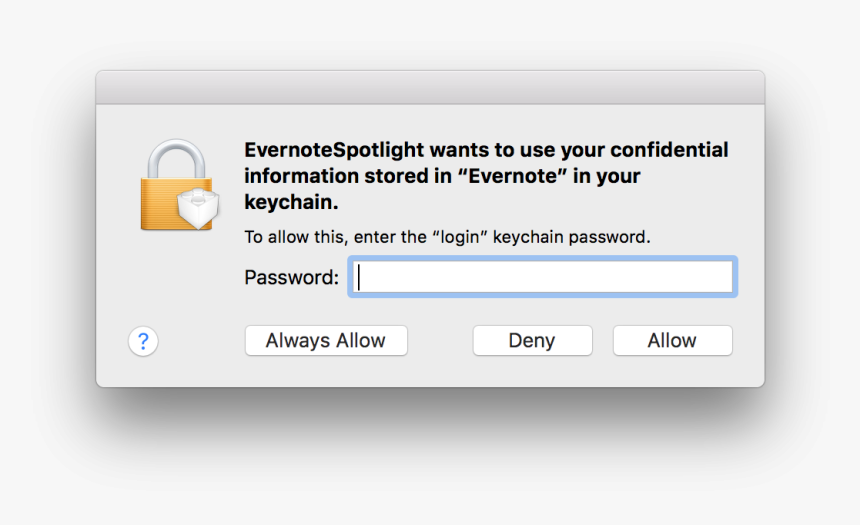Click the "Password:" field label
Image resolution: width=860 pixels, height=525 pixels.
pyautogui.click(x=292, y=278)
